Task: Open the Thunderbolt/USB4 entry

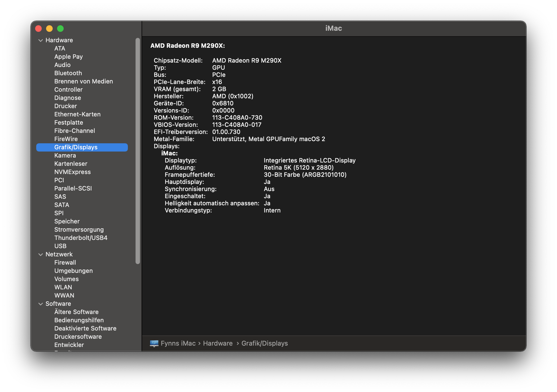Action: point(81,238)
